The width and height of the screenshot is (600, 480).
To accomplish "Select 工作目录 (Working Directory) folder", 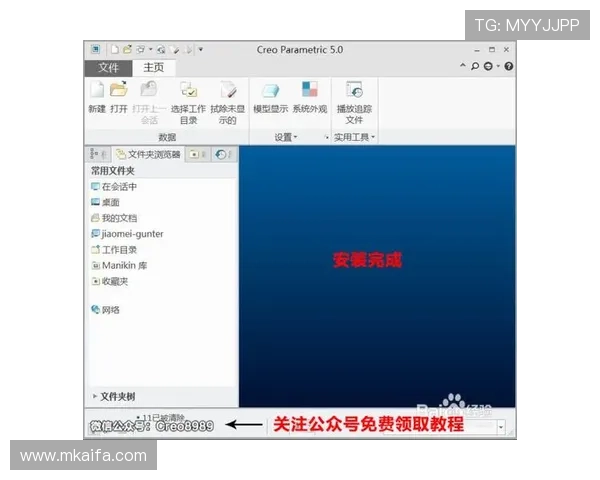I will coord(114,250).
